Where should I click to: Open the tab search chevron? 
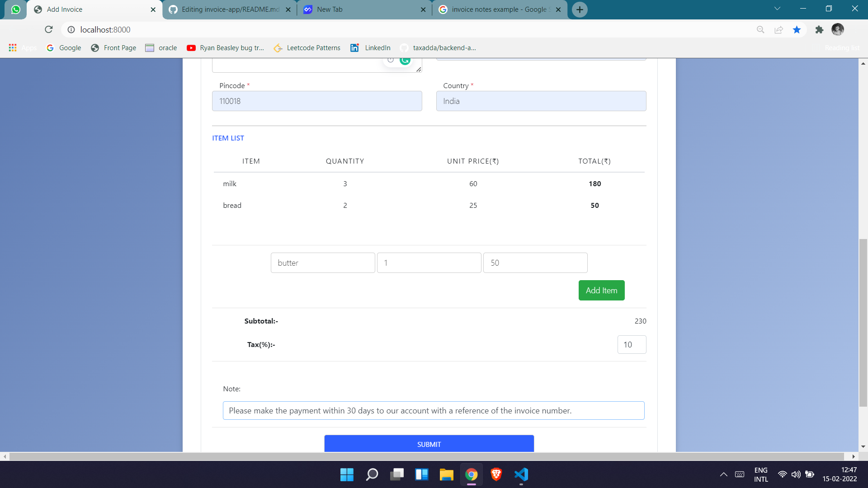(777, 9)
